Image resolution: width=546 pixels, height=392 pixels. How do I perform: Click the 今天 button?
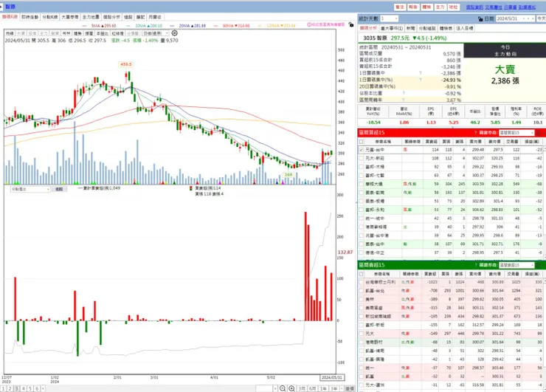pos(541,18)
